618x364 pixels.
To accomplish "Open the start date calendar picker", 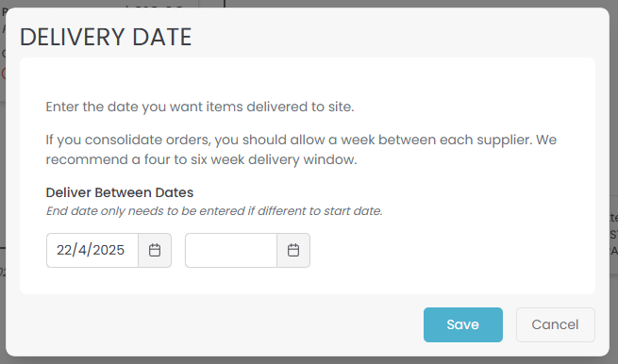I will click(x=155, y=250).
